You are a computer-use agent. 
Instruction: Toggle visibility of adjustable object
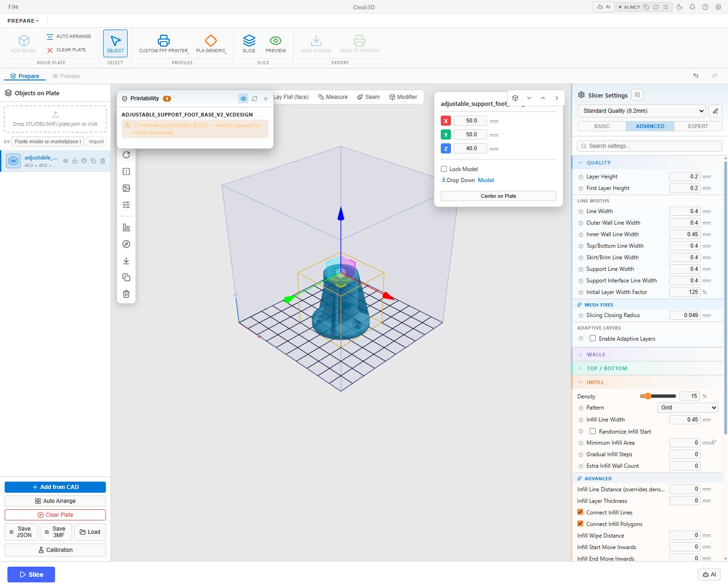point(66,161)
